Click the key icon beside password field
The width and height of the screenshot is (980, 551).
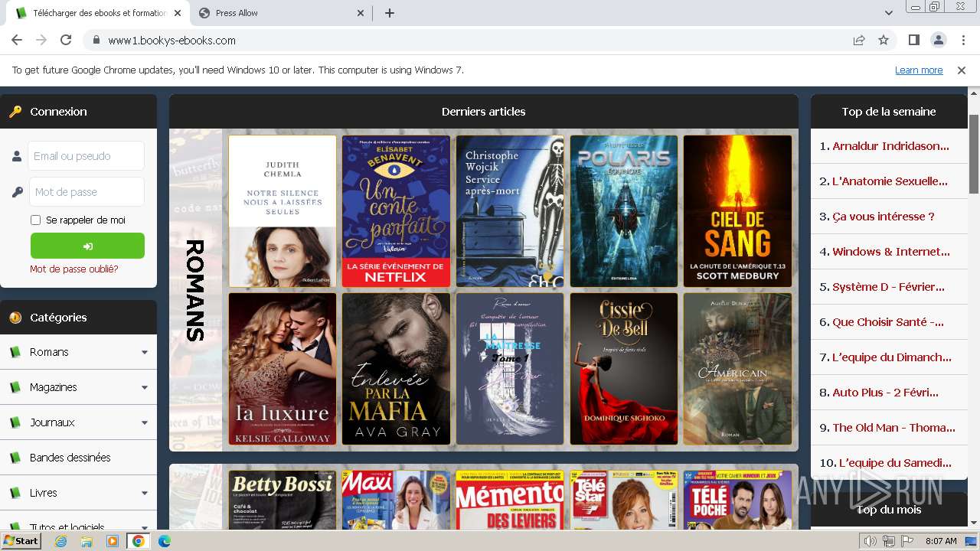coord(17,192)
